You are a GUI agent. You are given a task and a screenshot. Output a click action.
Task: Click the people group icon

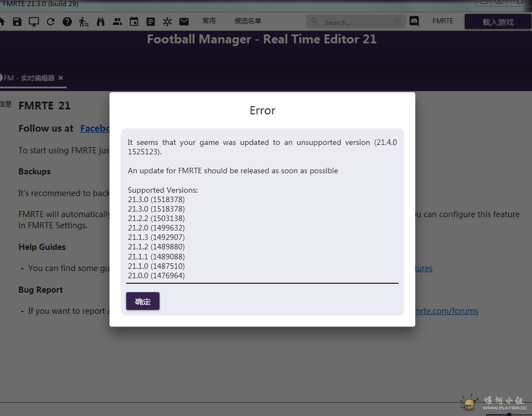[x=117, y=22]
